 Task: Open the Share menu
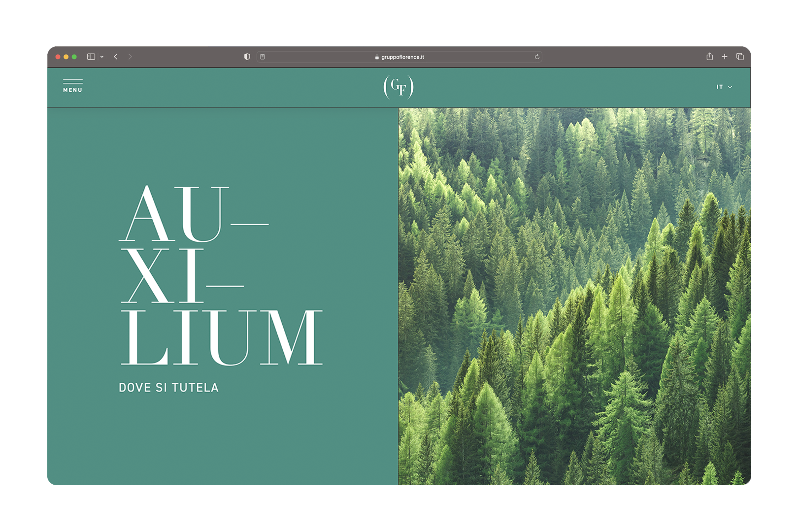(x=709, y=57)
